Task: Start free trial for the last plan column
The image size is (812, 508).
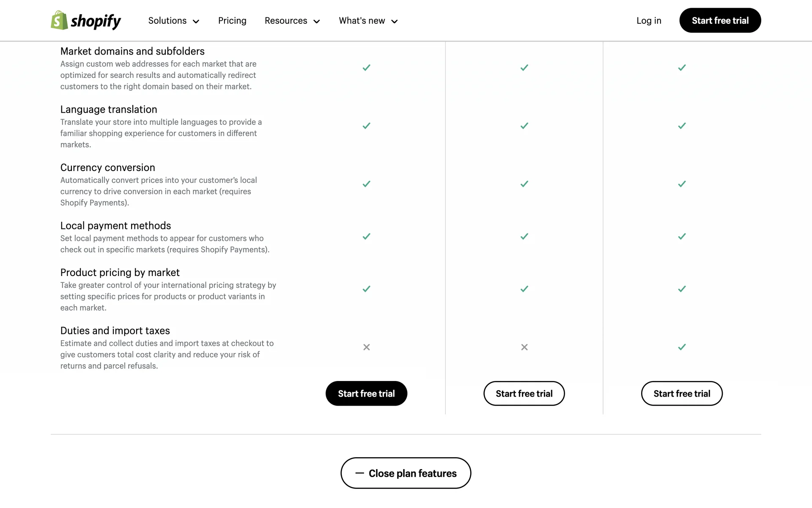Action: 682,394
